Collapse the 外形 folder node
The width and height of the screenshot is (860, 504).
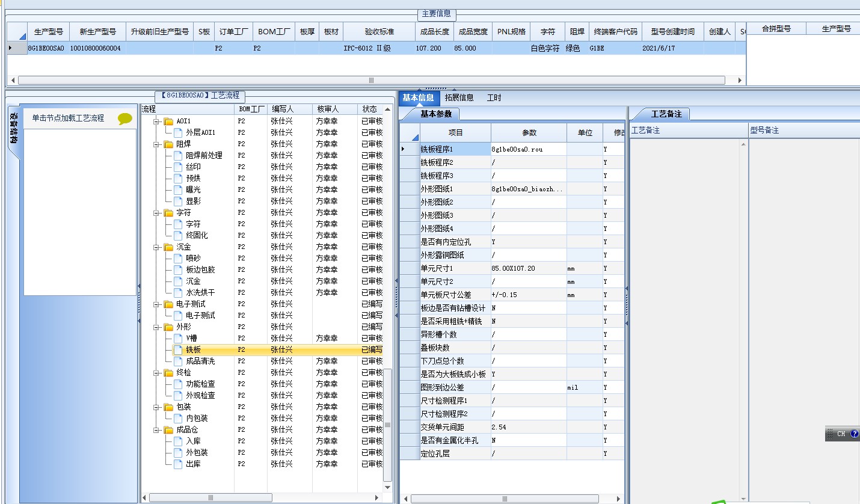point(156,327)
